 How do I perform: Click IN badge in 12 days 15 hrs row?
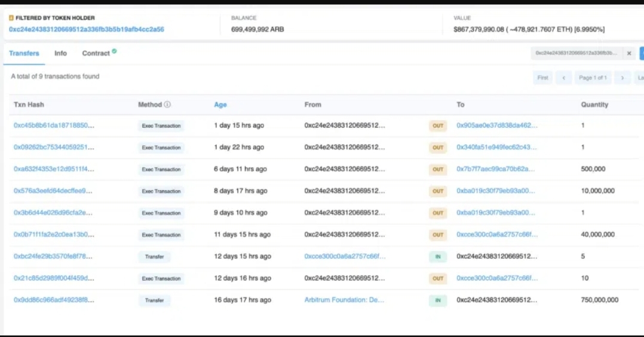coord(438,256)
